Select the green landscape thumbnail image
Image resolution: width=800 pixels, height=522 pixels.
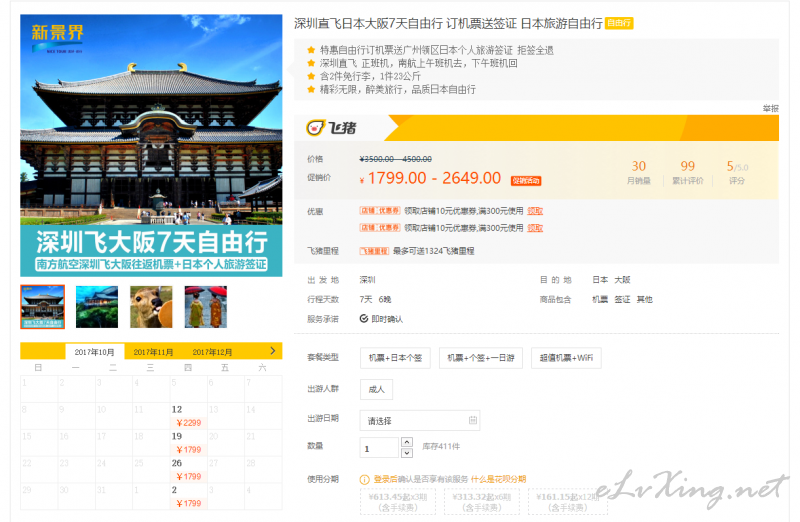pos(97,307)
